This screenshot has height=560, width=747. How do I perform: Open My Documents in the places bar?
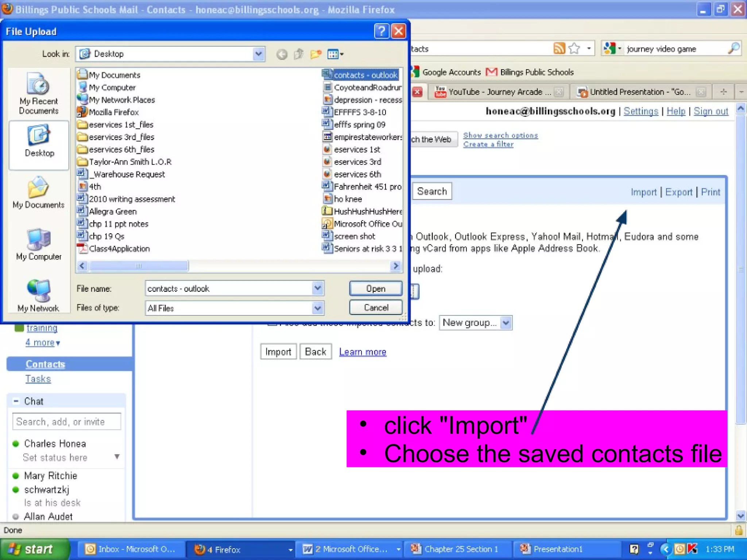(x=39, y=193)
